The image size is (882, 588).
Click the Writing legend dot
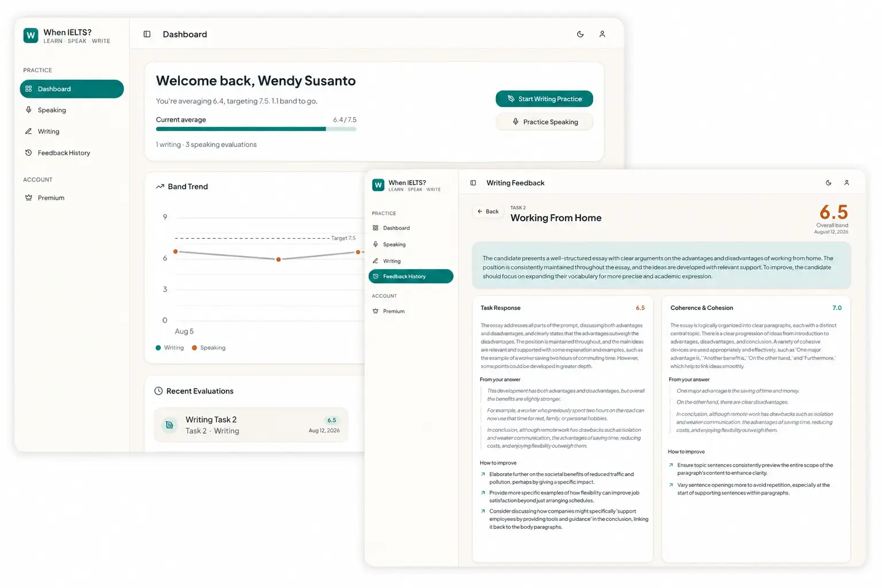(x=158, y=348)
